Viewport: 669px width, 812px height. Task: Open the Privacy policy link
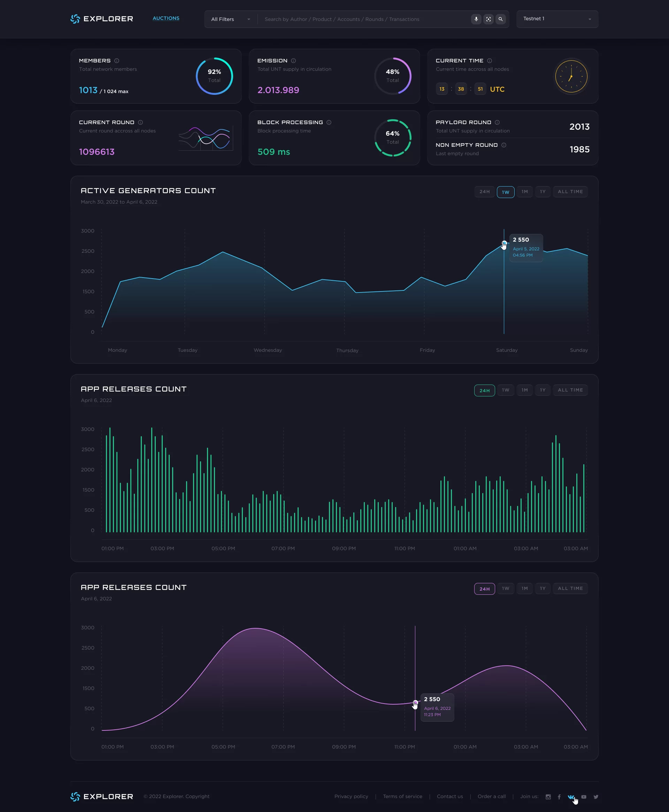point(351,796)
